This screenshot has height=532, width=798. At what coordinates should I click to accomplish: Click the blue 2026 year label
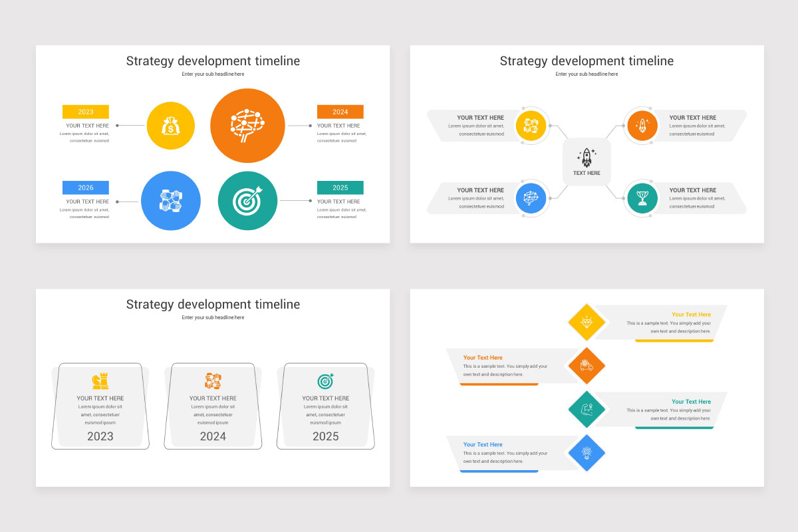click(85, 187)
